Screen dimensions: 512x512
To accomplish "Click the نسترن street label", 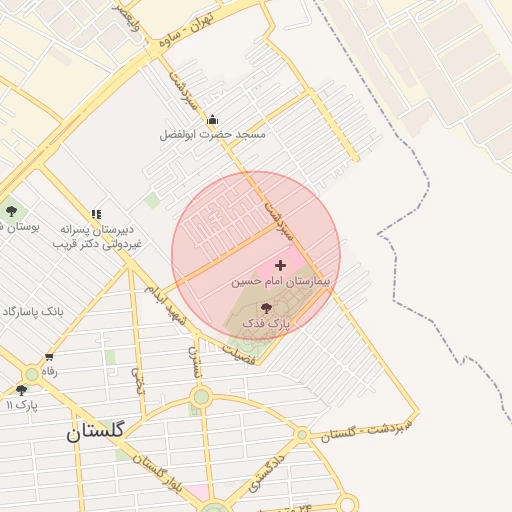I will tap(195, 362).
